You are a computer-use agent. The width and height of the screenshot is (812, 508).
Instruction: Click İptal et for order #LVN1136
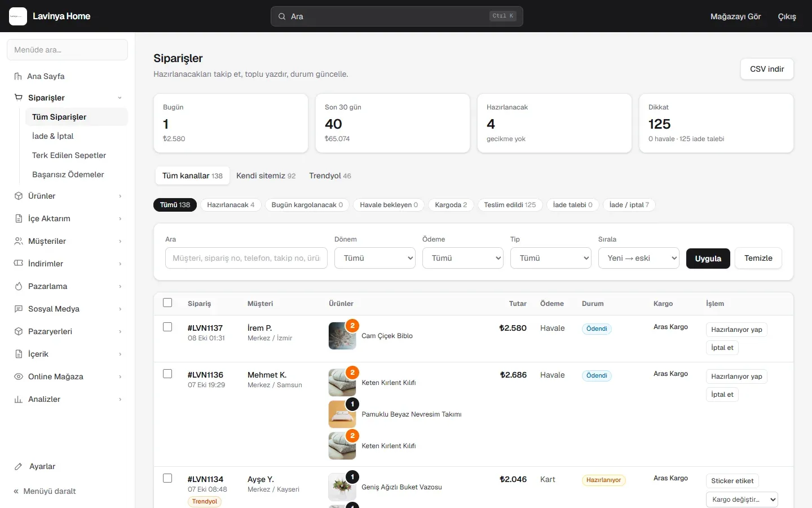722,395
